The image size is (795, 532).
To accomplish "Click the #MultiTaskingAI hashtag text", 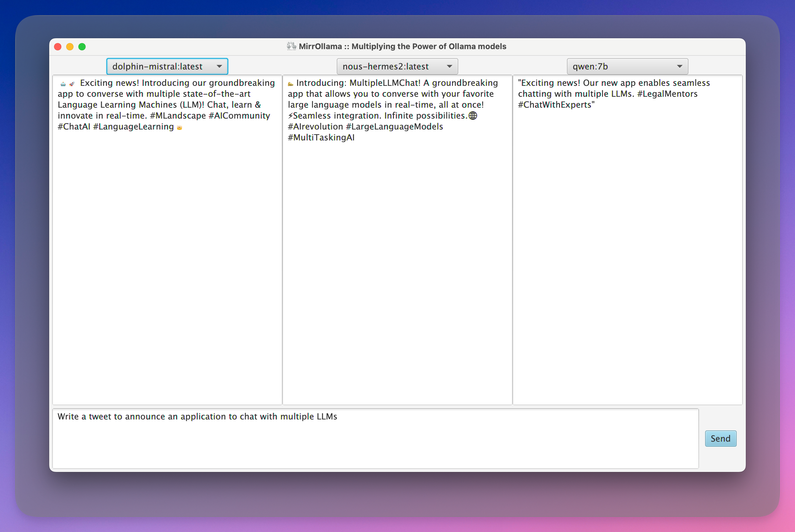I will pos(321,138).
